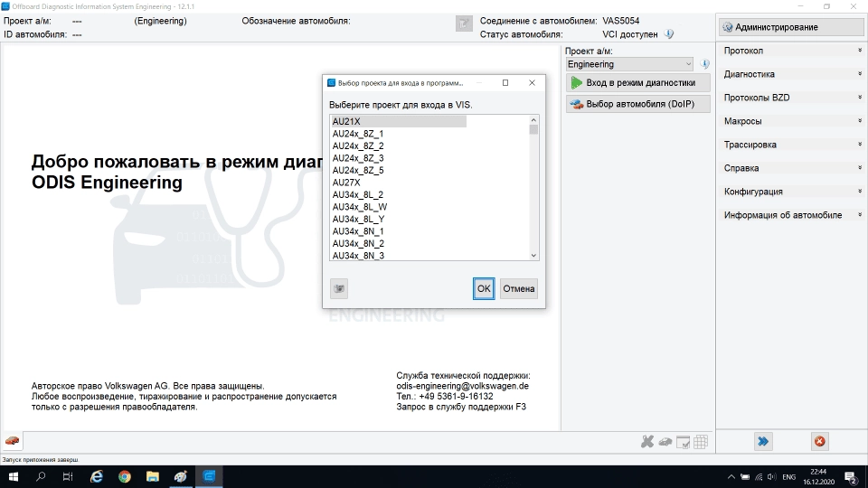868x488 pixels.
Task: Click the VCI status info icon
Action: (x=669, y=34)
